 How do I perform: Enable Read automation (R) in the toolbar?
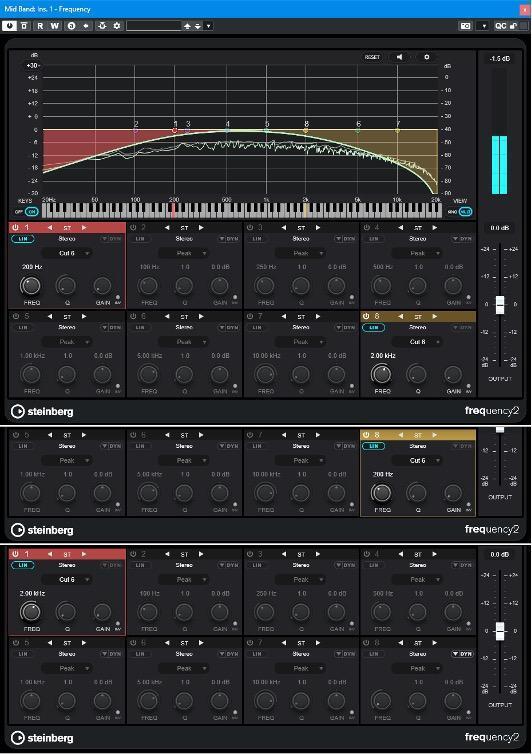pyautogui.click(x=40, y=26)
